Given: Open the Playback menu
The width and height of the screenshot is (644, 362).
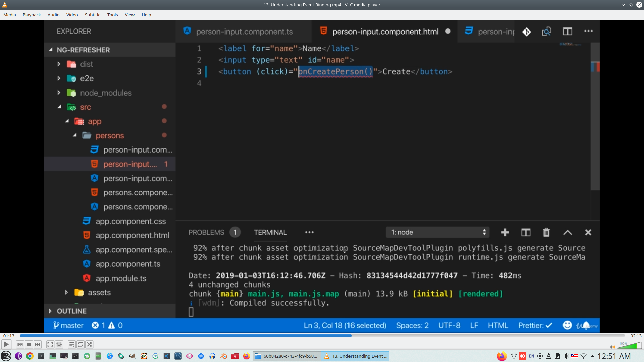Looking at the screenshot, I should click(32, 15).
